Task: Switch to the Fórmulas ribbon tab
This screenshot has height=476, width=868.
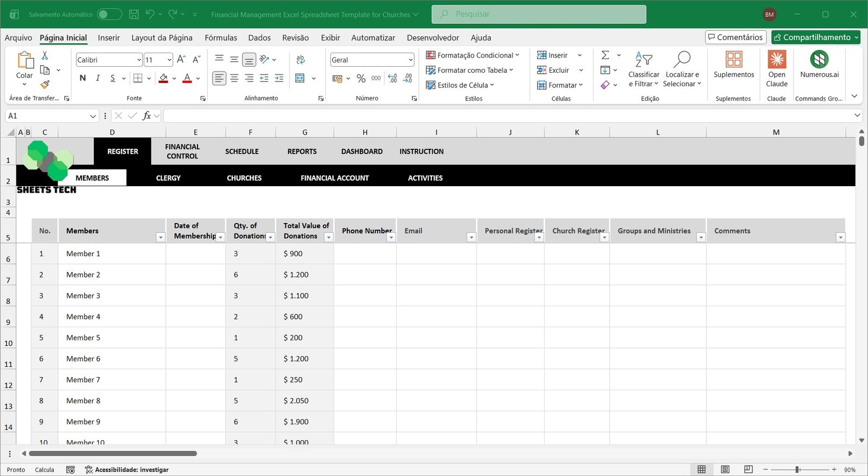Action: pos(220,37)
